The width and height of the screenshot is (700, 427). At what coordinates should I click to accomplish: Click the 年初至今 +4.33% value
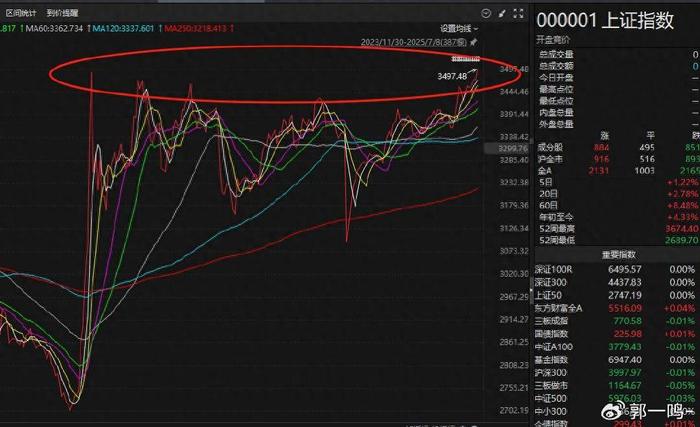683,217
